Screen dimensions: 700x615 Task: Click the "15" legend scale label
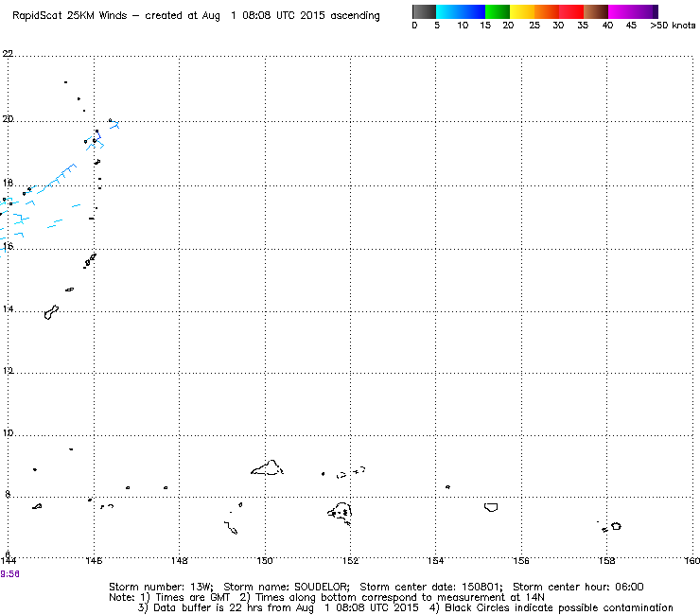pyautogui.click(x=485, y=26)
